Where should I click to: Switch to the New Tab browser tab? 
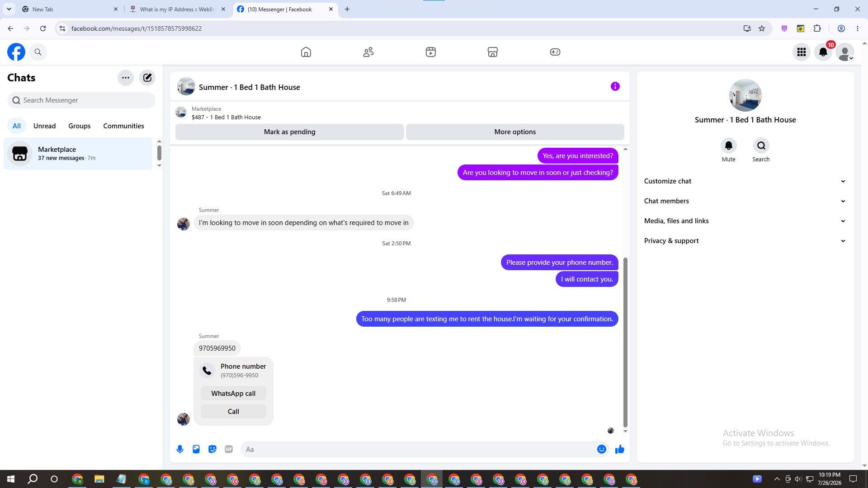coord(69,9)
